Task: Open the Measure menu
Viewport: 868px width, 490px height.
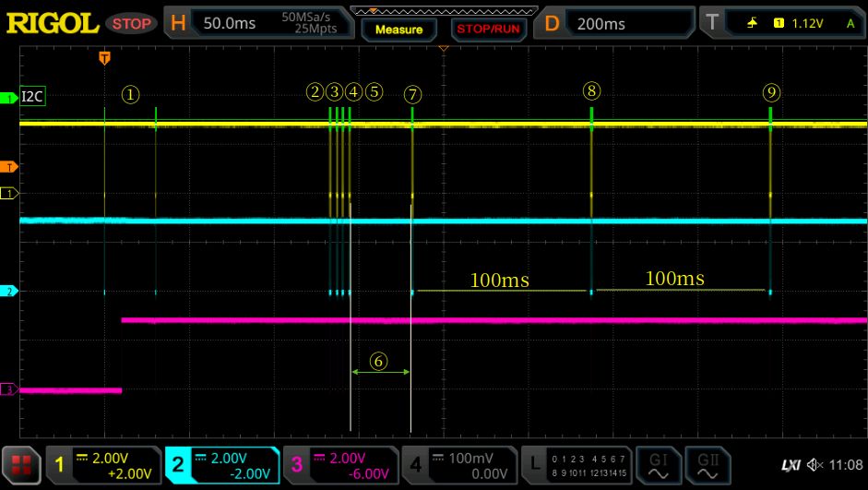Action: (398, 30)
